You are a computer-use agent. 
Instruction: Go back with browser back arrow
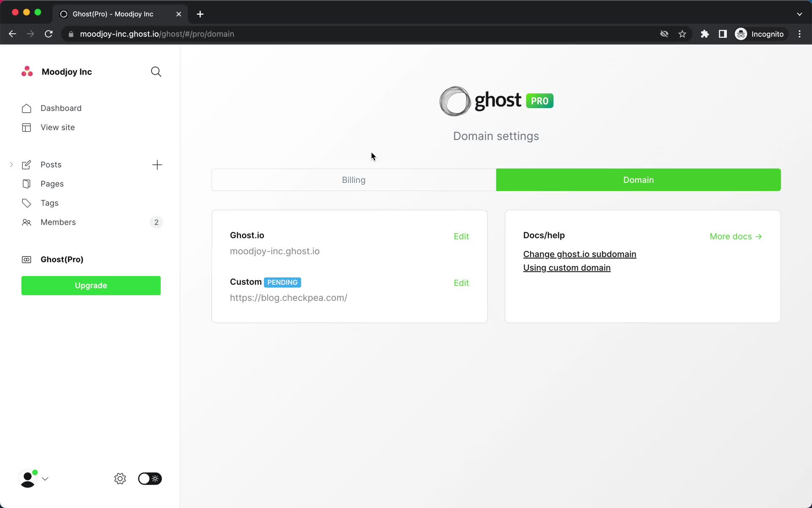[x=12, y=34]
